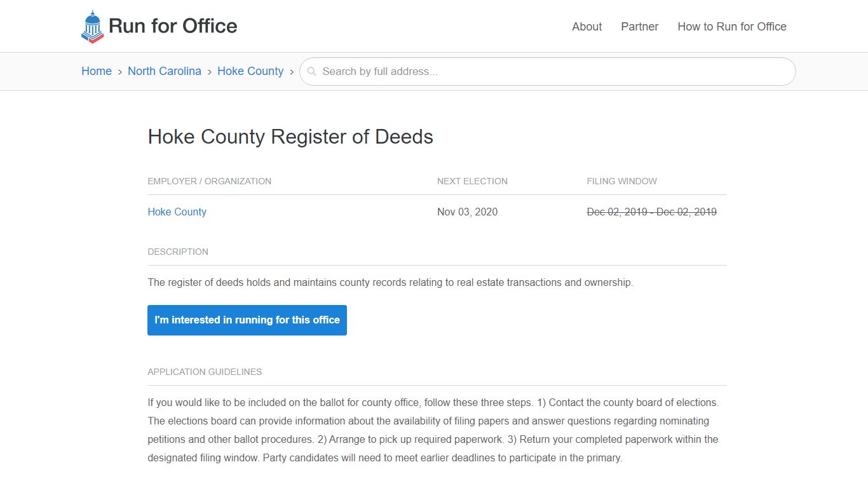
Task: Click the chevron following North Carolina
Action: point(209,72)
